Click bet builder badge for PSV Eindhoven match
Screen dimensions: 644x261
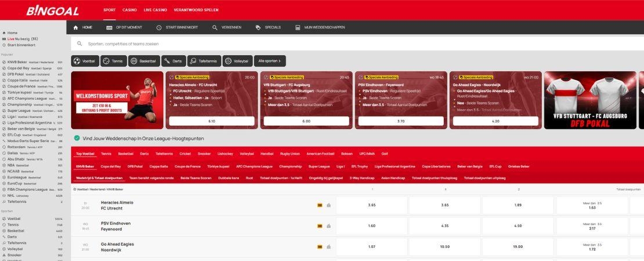point(319,226)
